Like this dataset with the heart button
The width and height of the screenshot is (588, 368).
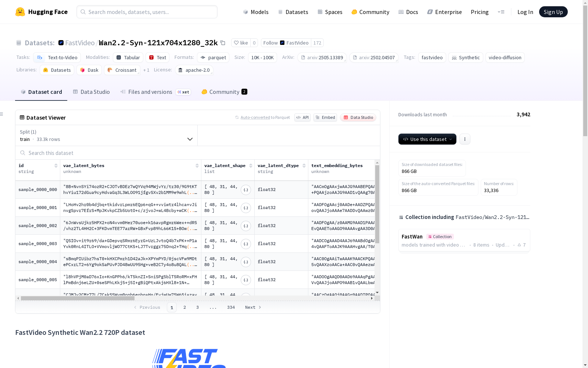pyautogui.click(x=241, y=43)
